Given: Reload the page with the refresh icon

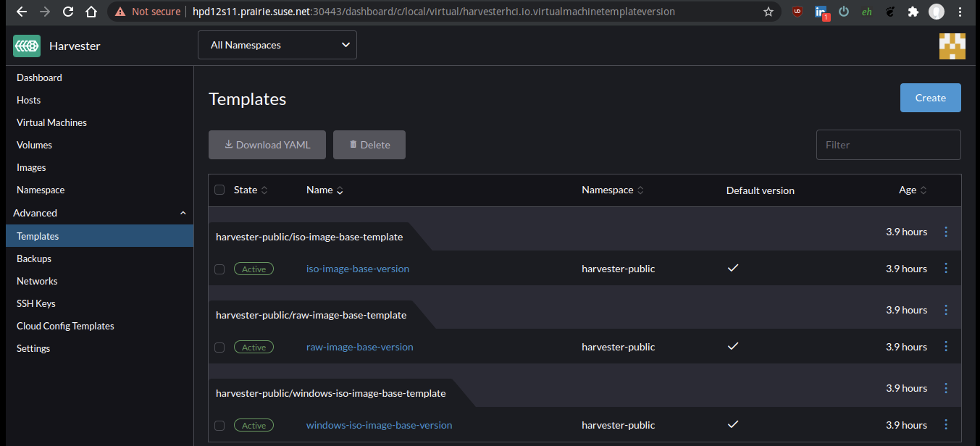Looking at the screenshot, I should click(68, 12).
